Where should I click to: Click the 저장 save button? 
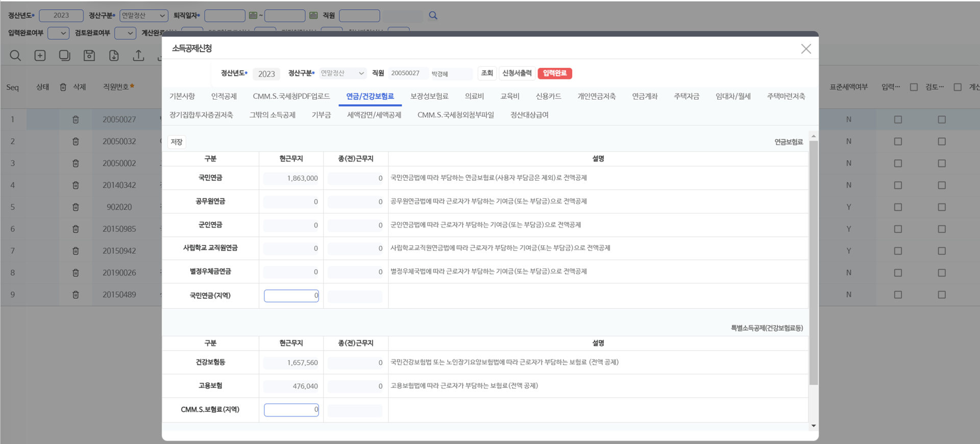point(177,142)
